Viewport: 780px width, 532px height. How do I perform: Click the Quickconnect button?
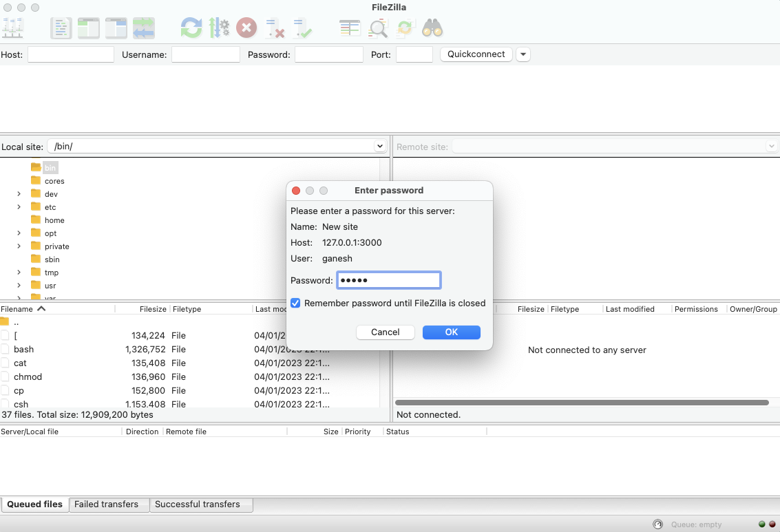coord(476,54)
